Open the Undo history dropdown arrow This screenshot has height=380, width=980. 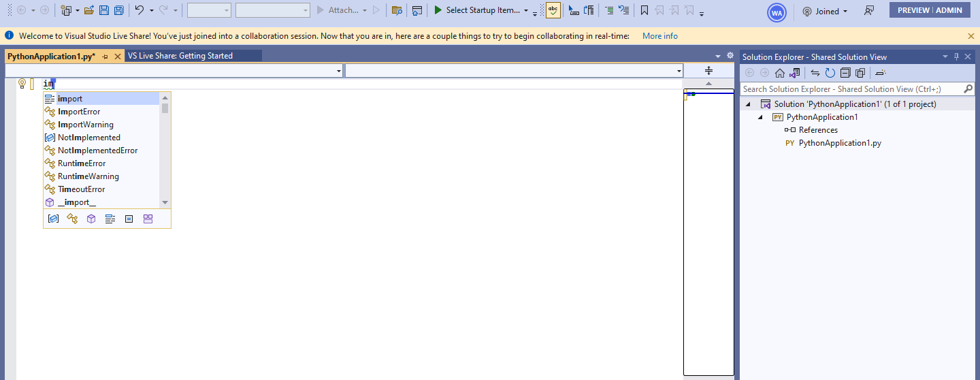coord(151,11)
